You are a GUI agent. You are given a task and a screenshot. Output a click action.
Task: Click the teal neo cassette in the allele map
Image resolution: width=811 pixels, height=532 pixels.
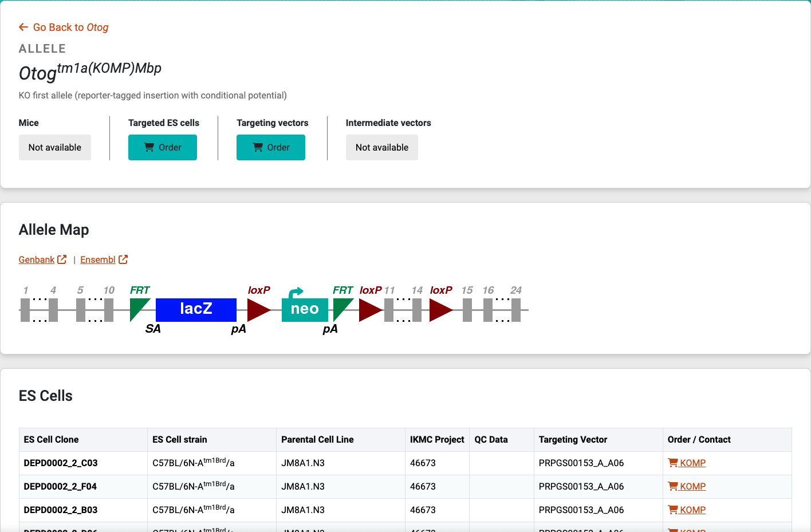click(x=305, y=310)
